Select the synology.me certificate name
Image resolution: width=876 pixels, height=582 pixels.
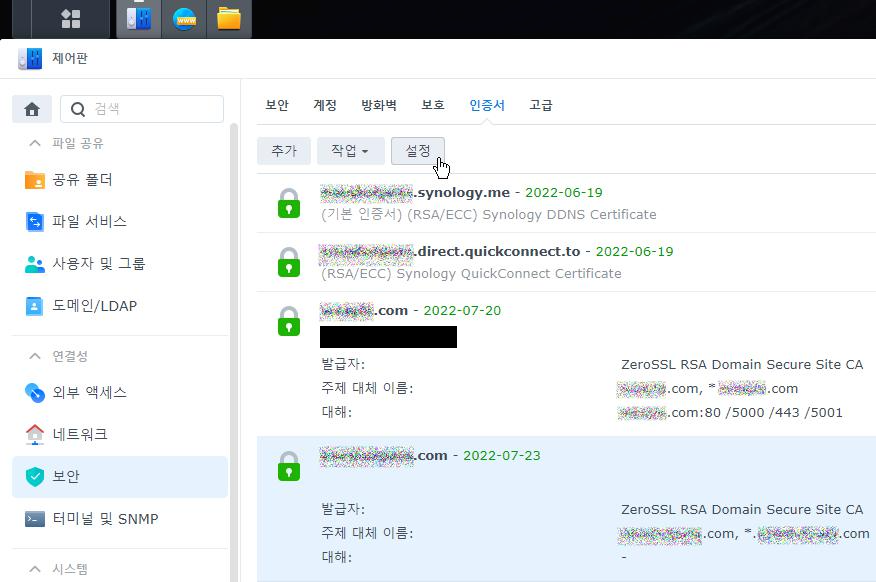(415, 193)
